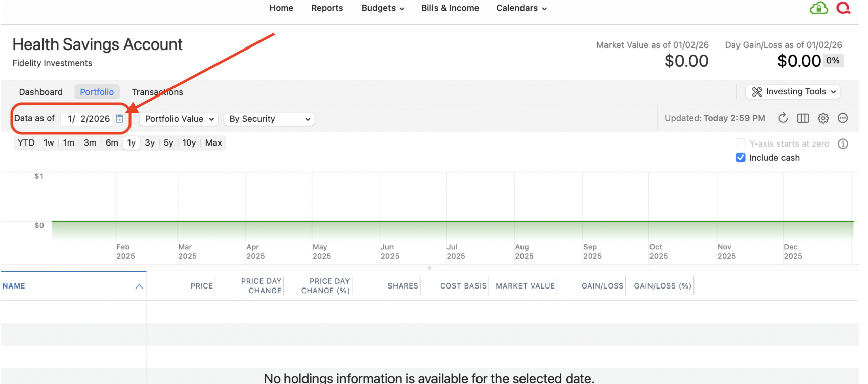Sort by the GAIN/LOSS column header
The image size is (868, 384).
point(602,286)
